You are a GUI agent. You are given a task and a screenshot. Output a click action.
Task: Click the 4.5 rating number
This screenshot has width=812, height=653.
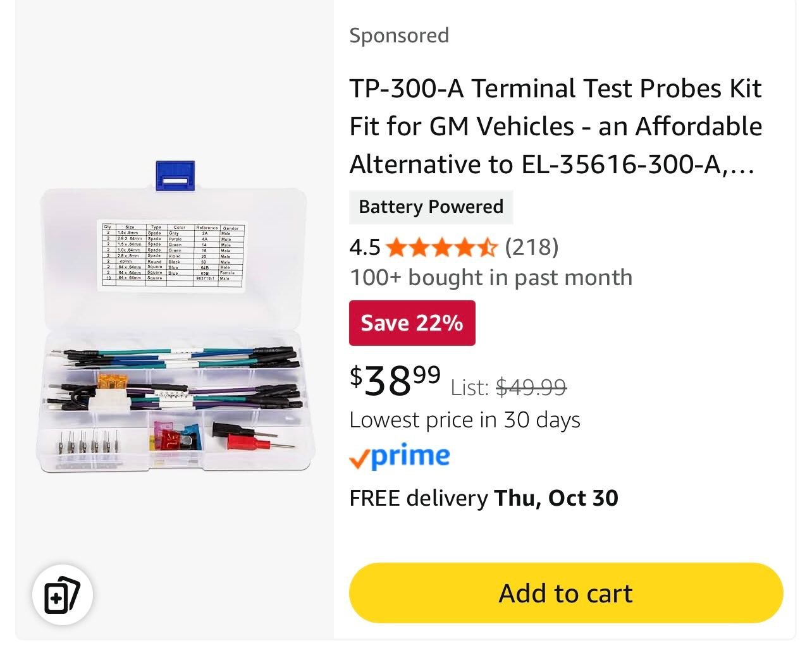tap(365, 247)
